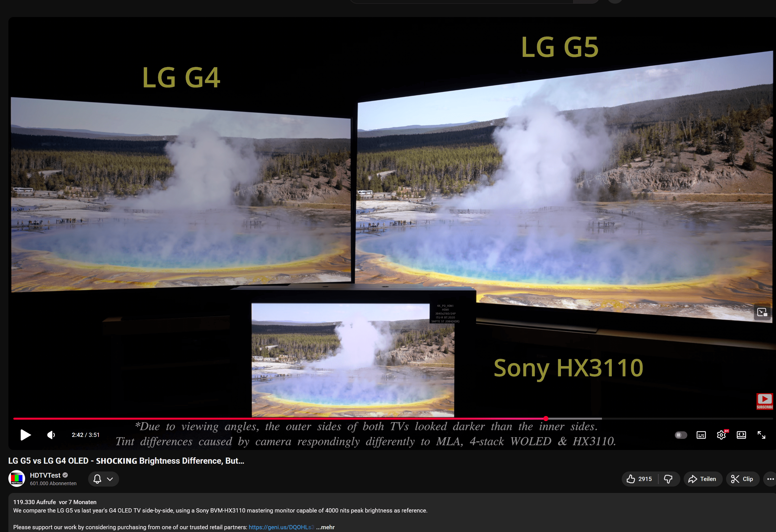
Task: Dislike the video
Action: coord(668,479)
